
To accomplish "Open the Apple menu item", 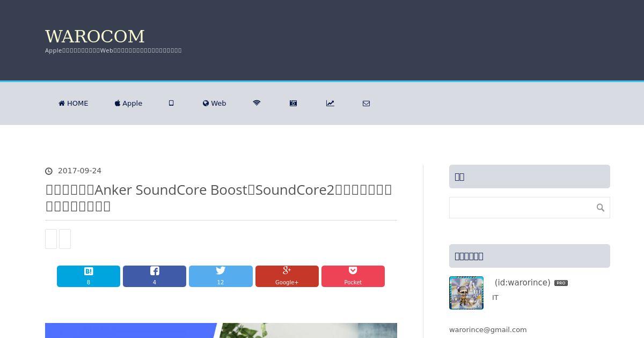I will click(x=128, y=103).
